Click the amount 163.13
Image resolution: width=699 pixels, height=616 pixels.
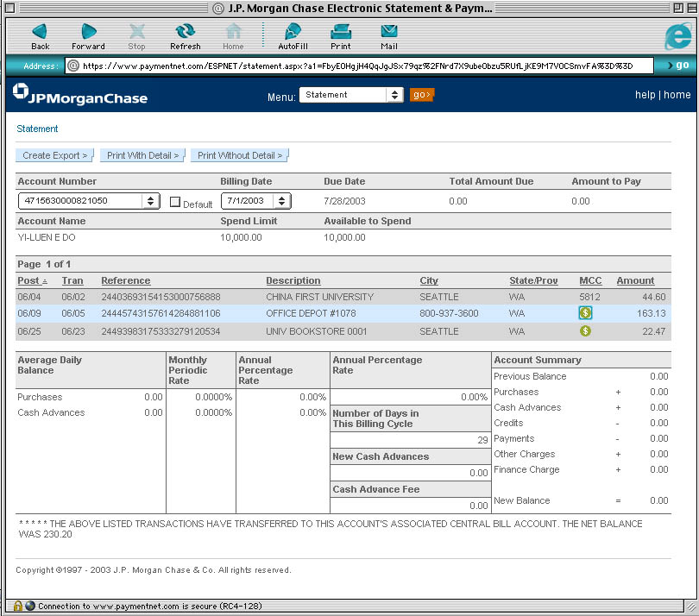651,313
